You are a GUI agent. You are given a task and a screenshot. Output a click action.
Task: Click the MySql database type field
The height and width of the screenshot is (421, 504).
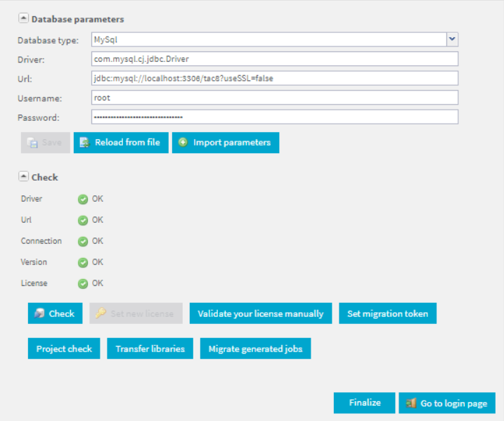point(269,39)
